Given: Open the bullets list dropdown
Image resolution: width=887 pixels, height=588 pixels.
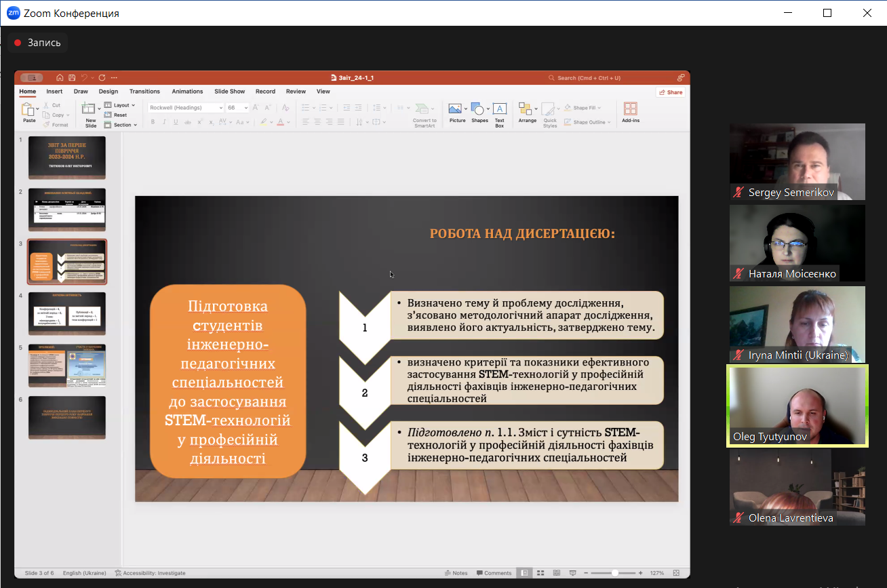Looking at the screenshot, I should (314, 107).
